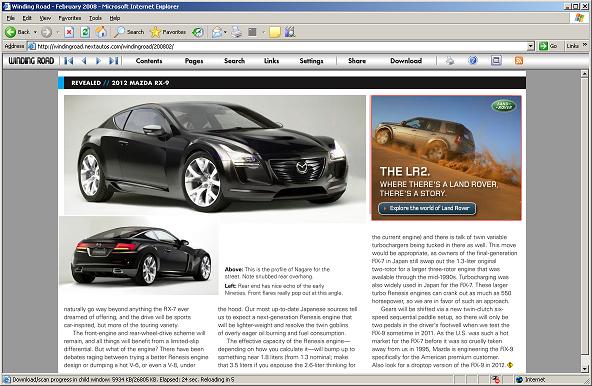Click the Mail icon in the toolbar

coord(217,32)
